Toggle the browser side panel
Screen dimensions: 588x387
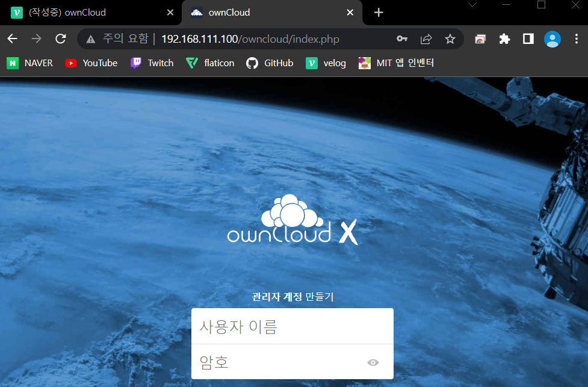(x=528, y=39)
